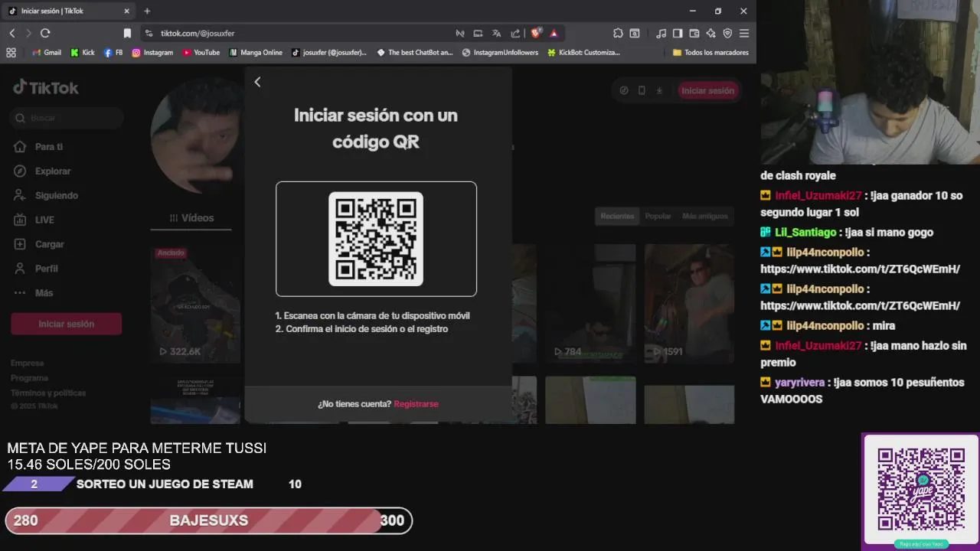Expand the 'Todos los marcadores' folder
Screen dimensions: 980x551
[710, 53]
